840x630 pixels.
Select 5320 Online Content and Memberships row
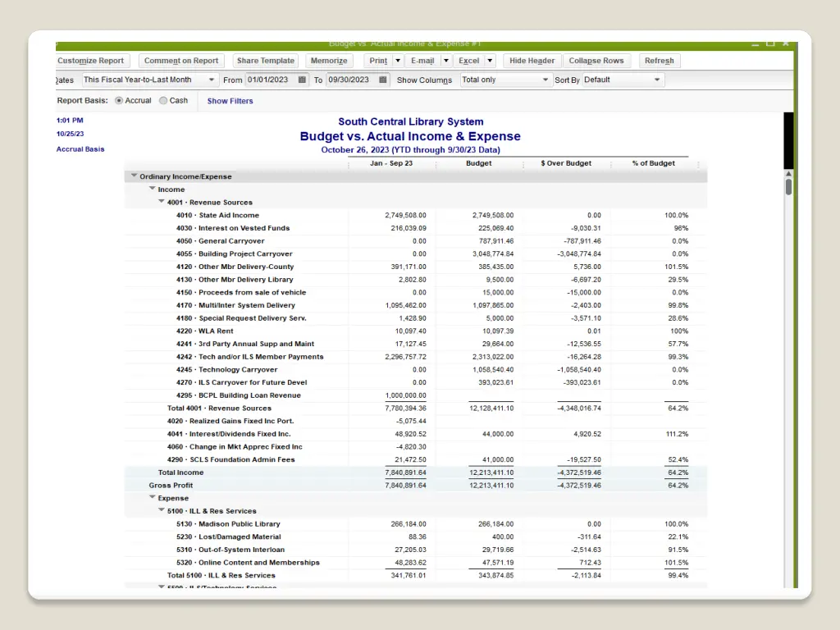pyautogui.click(x=416, y=562)
